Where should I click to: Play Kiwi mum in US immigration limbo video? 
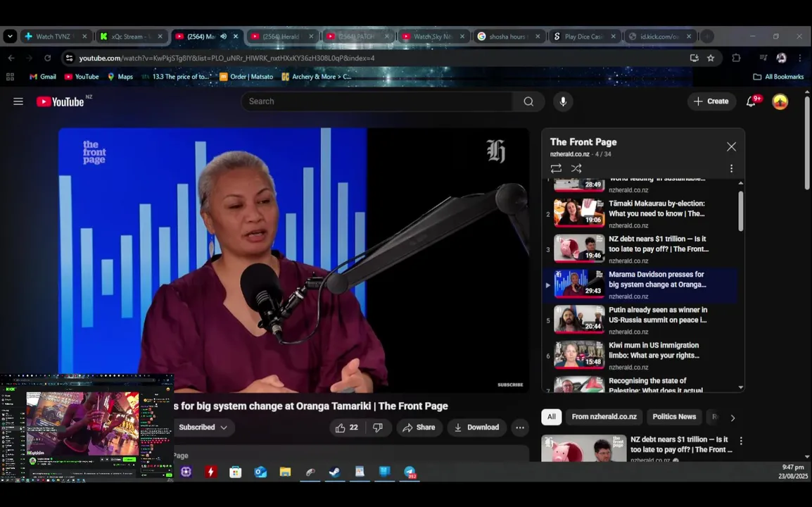click(640, 356)
